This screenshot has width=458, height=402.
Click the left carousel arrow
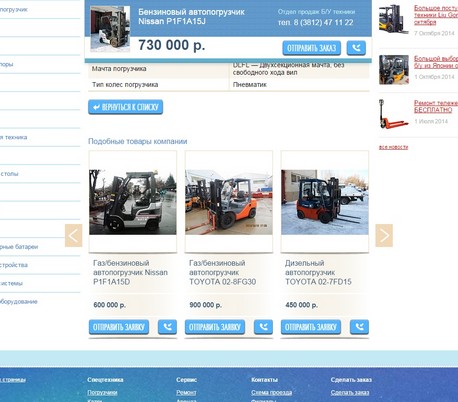point(73,235)
